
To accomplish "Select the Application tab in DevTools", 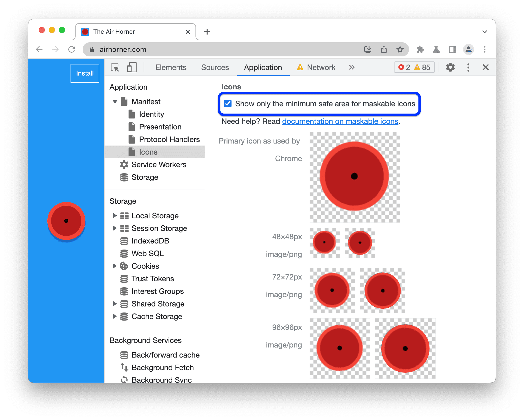I will 263,67.
